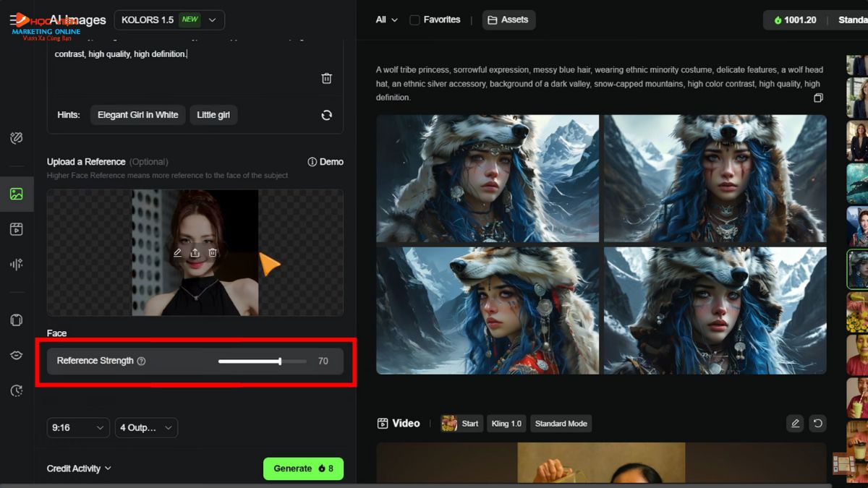Click the uploaded reference portrait image
The image size is (868, 488).
click(195, 252)
